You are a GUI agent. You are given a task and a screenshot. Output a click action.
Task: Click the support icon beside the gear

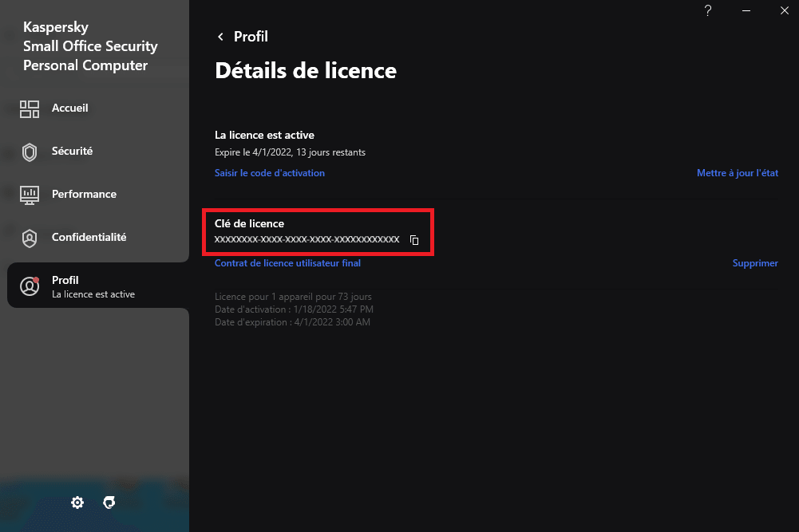click(109, 502)
